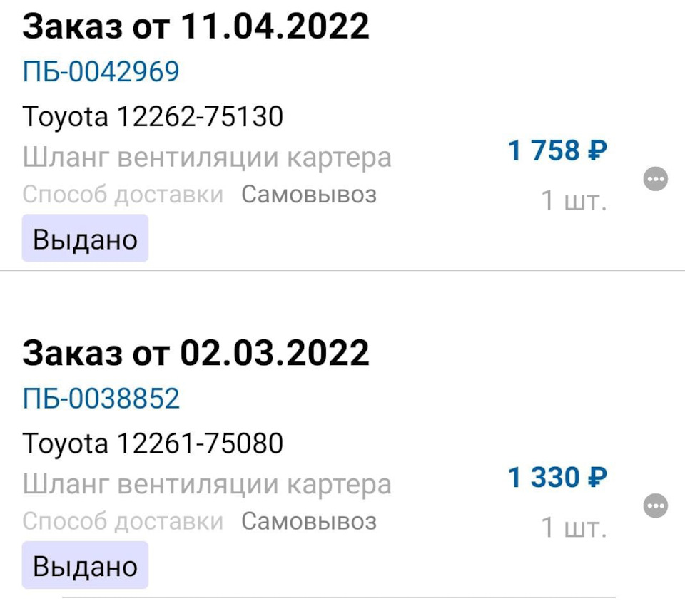685x616 pixels.
Task: Click description Шланг вентиляции картера in second order
Action: (x=208, y=483)
